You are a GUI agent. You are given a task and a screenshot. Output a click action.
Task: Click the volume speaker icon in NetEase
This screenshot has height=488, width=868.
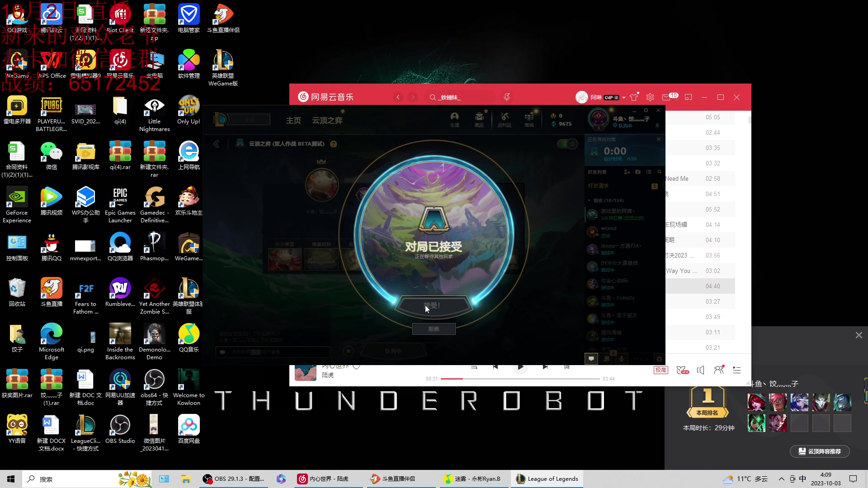tap(701, 370)
